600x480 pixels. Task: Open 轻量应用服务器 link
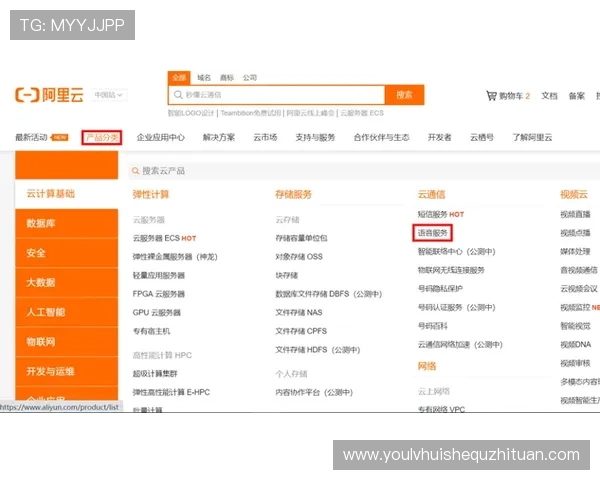pyautogui.click(x=159, y=275)
